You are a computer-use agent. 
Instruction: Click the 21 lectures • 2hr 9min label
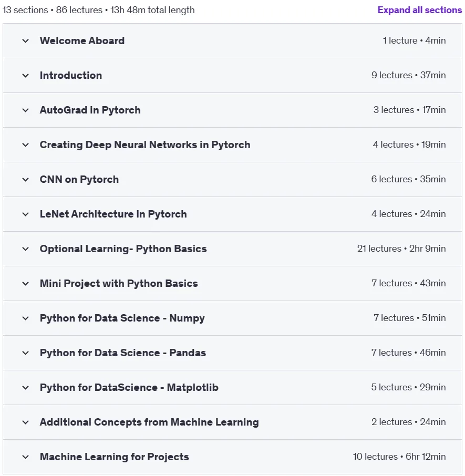(401, 249)
